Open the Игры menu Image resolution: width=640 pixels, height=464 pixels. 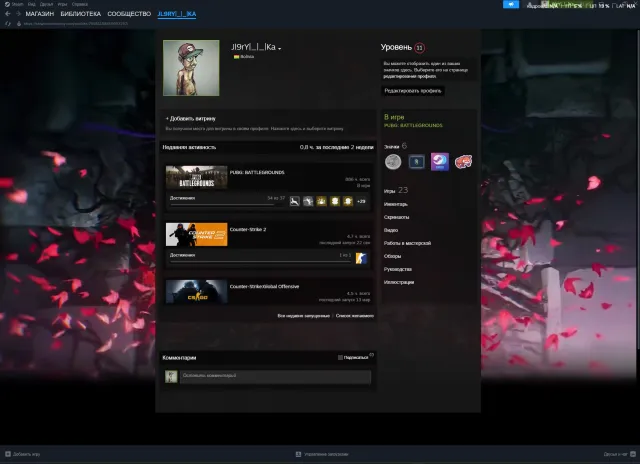(62, 4)
